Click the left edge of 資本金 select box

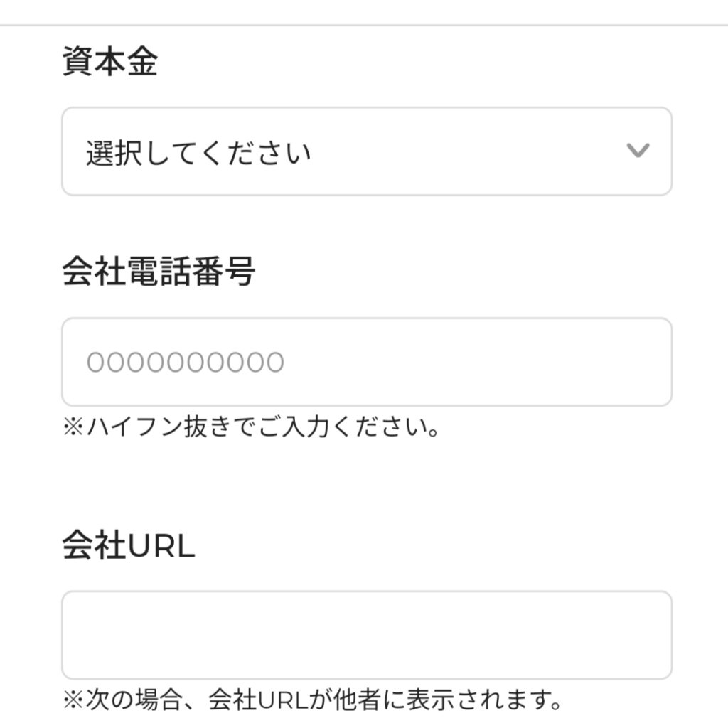point(71,151)
